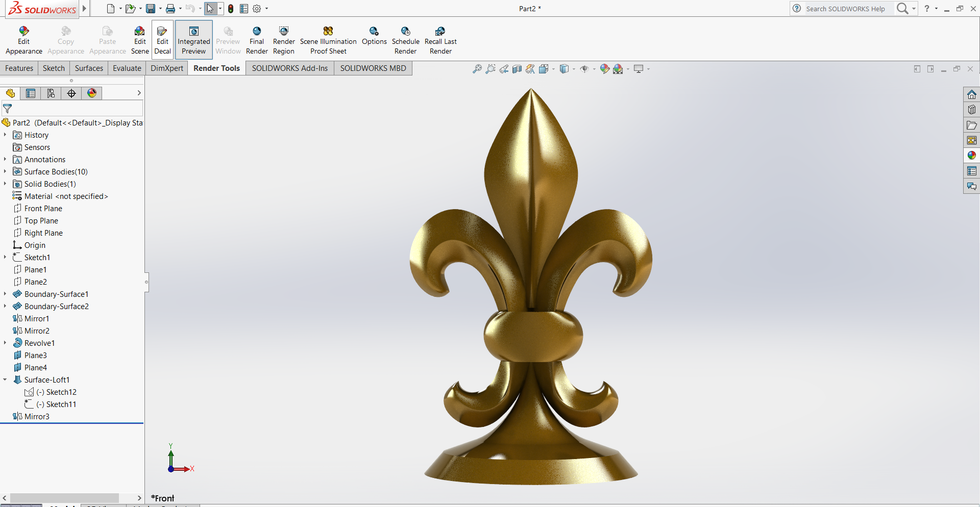
Task: Collapse Surface-Loft1 feature
Action: (x=5, y=379)
